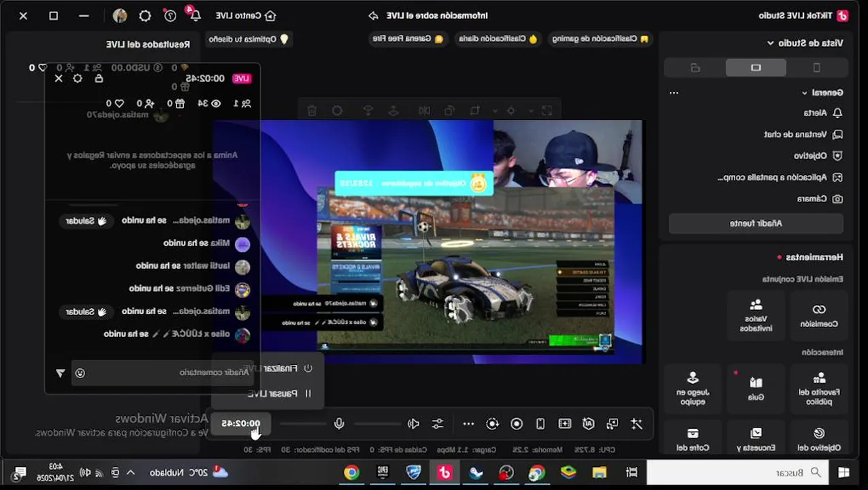Start recording with the record circle icon
Image resolution: width=868 pixels, height=490 pixels.
517,423
